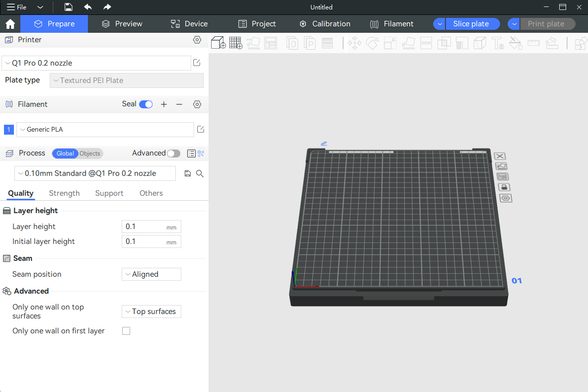The image size is (588, 392).
Task: Expand the Q1 Pro 0.2 nozzle printer dropdown
Action: coord(96,63)
